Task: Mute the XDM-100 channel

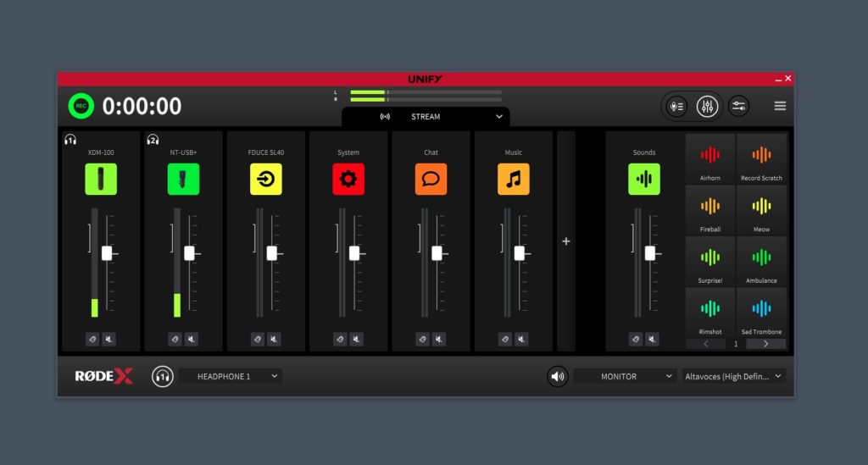Action: coord(109,339)
